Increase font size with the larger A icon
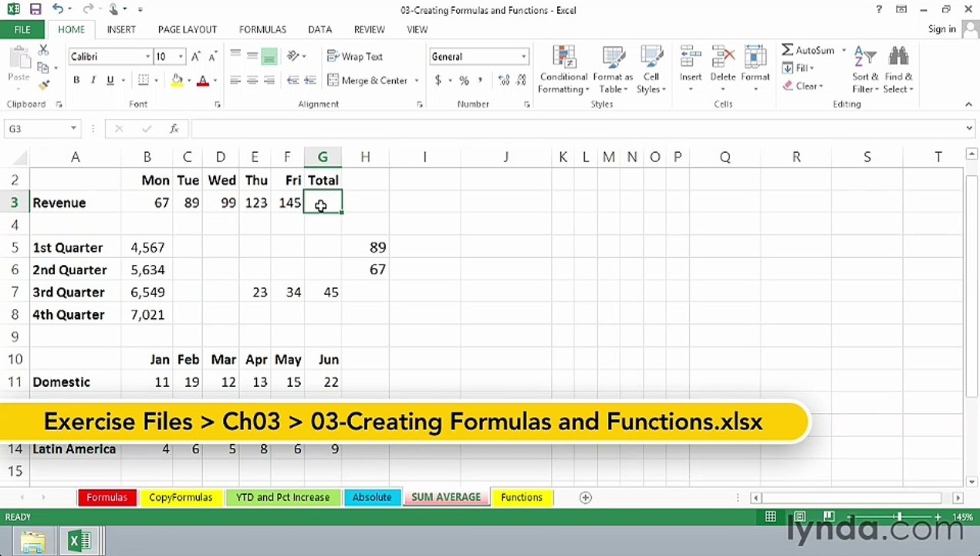Screen dimensions: 980x556 point(195,56)
